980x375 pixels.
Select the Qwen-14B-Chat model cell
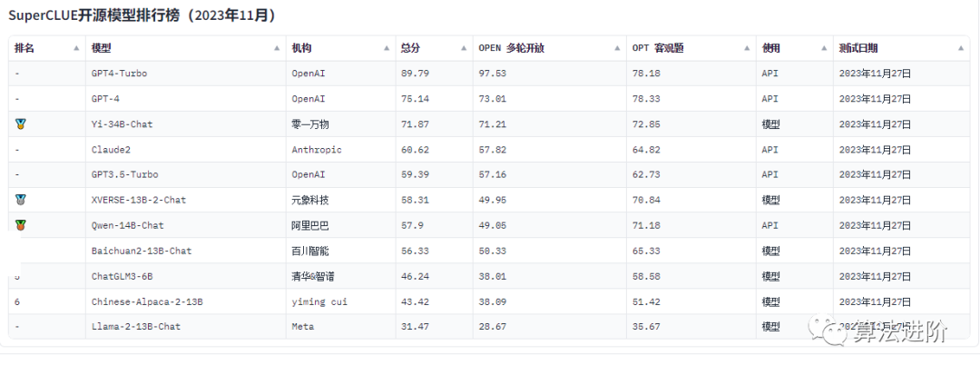186,225
